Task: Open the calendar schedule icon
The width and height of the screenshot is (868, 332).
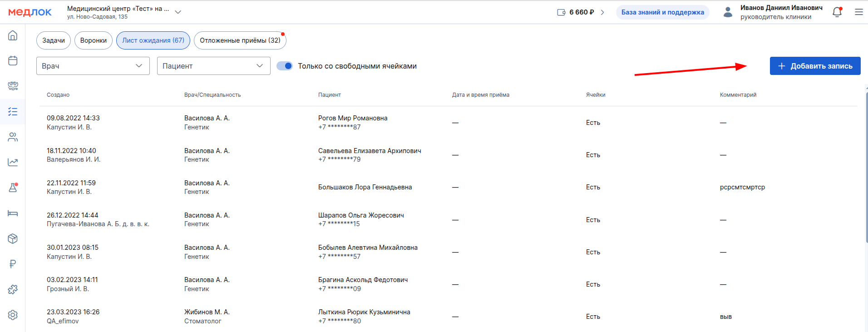Action: tap(13, 61)
